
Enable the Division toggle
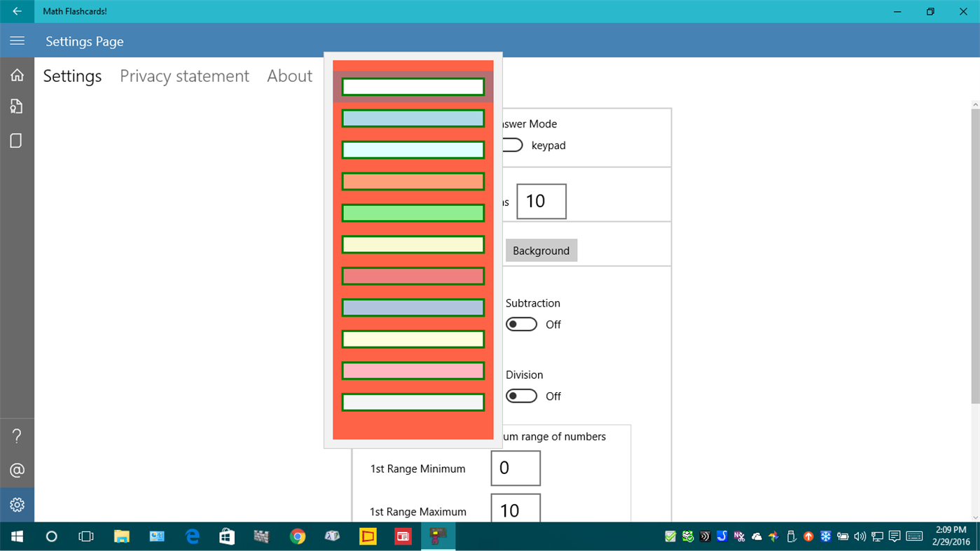(521, 396)
